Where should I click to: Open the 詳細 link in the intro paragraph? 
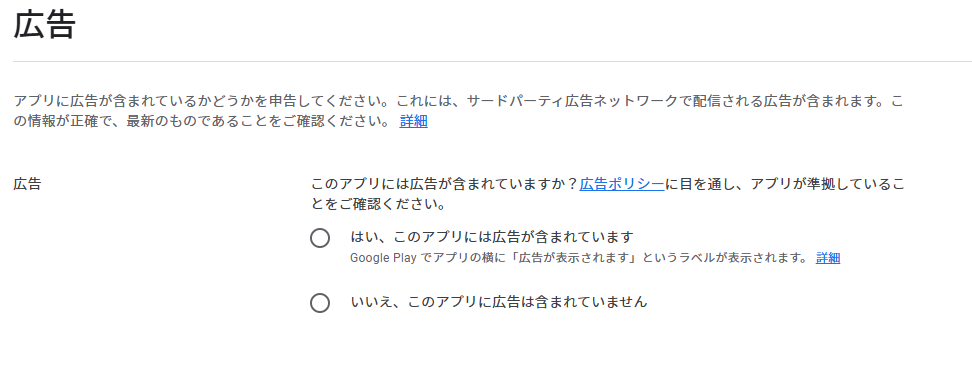click(413, 121)
